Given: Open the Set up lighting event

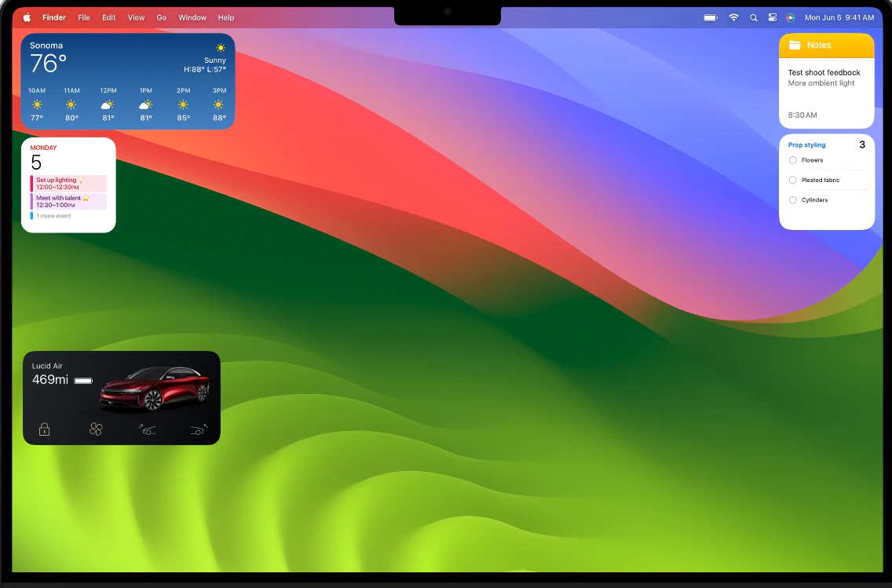Looking at the screenshot, I should tap(68, 184).
